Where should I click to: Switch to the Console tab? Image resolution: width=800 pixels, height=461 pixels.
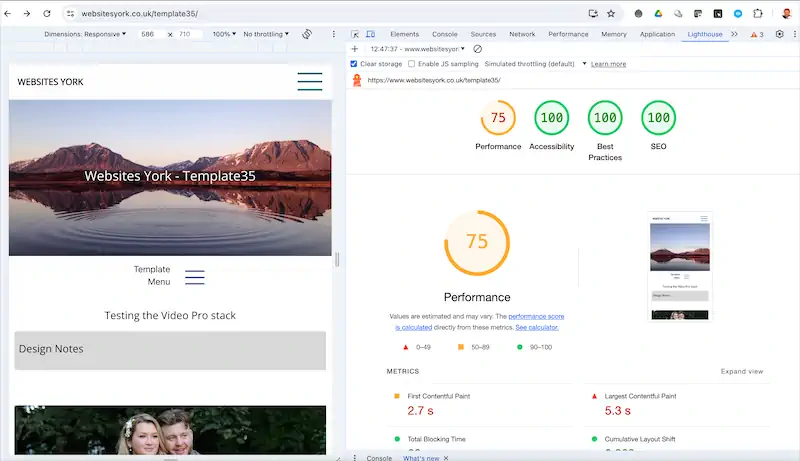tap(444, 34)
